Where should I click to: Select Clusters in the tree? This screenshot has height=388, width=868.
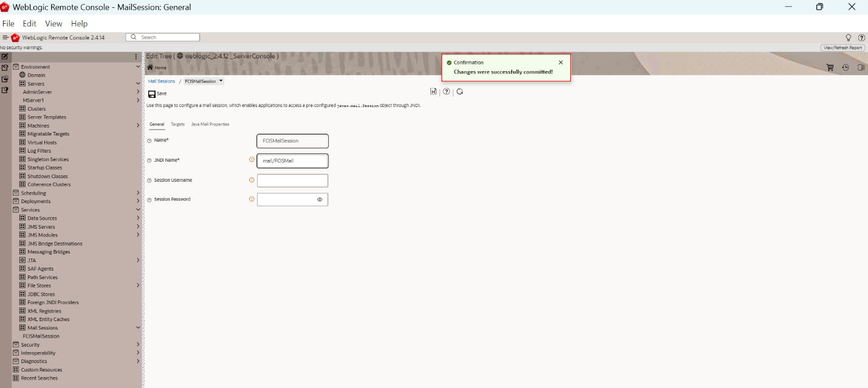tap(36, 109)
